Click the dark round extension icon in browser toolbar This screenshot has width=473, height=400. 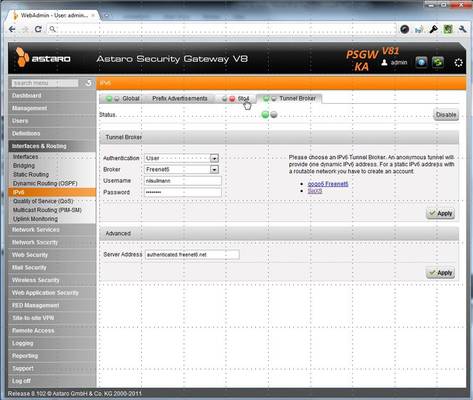tap(404, 29)
